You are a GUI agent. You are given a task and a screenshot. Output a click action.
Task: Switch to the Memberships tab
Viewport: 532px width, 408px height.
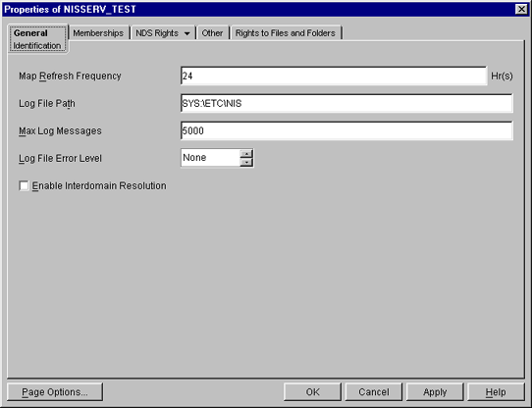[x=98, y=33]
